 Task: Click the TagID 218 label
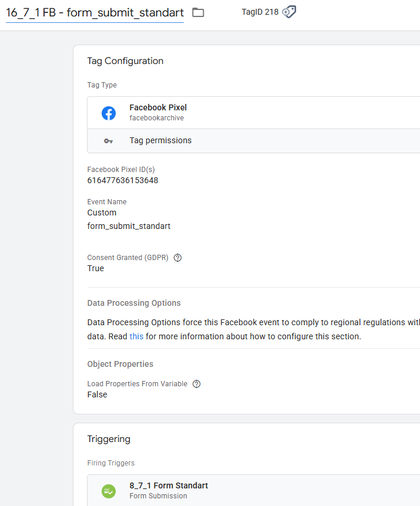tap(260, 12)
